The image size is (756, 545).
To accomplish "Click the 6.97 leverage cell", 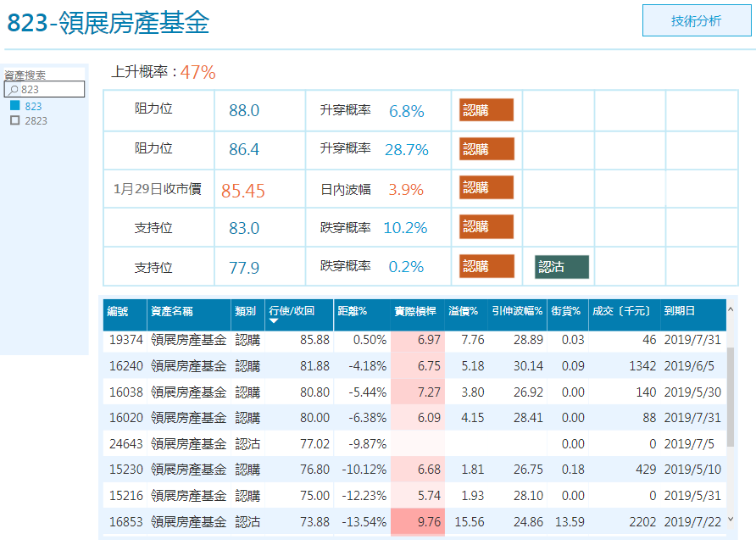I will pos(418,340).
